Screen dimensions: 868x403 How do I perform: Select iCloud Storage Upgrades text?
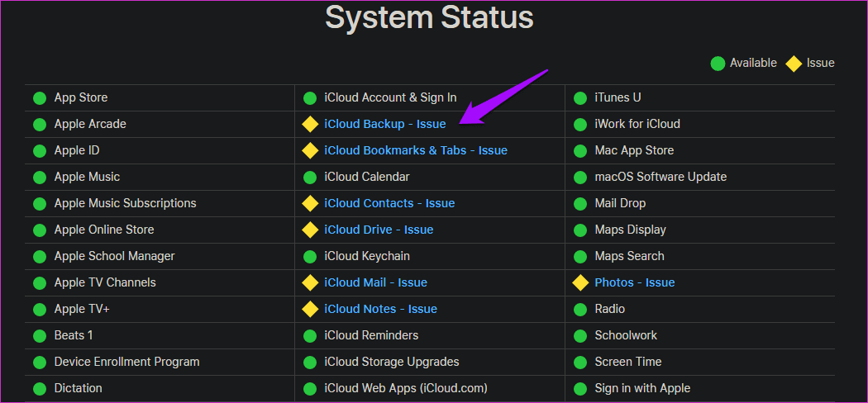coord(391,362)
